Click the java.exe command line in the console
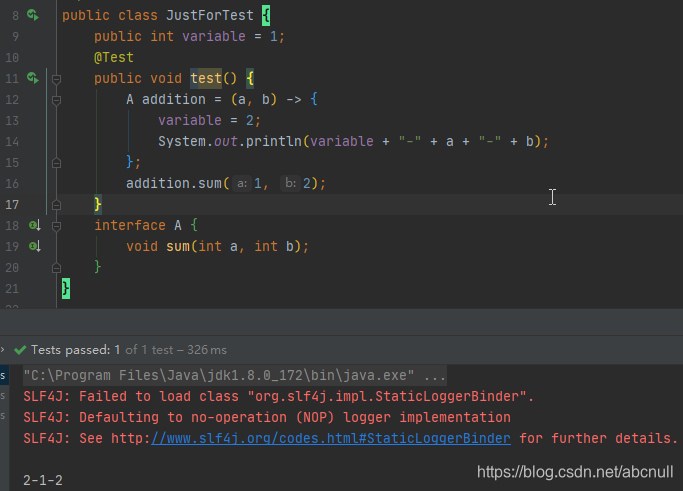 (234, 375)
